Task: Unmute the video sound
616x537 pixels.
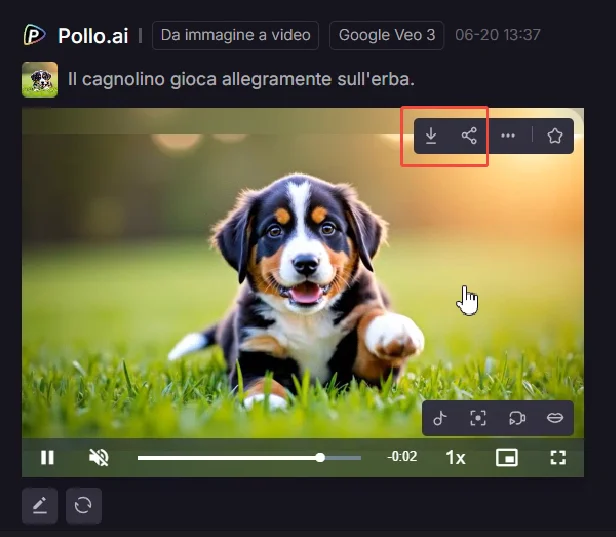Action: click(x=99, y=458)
